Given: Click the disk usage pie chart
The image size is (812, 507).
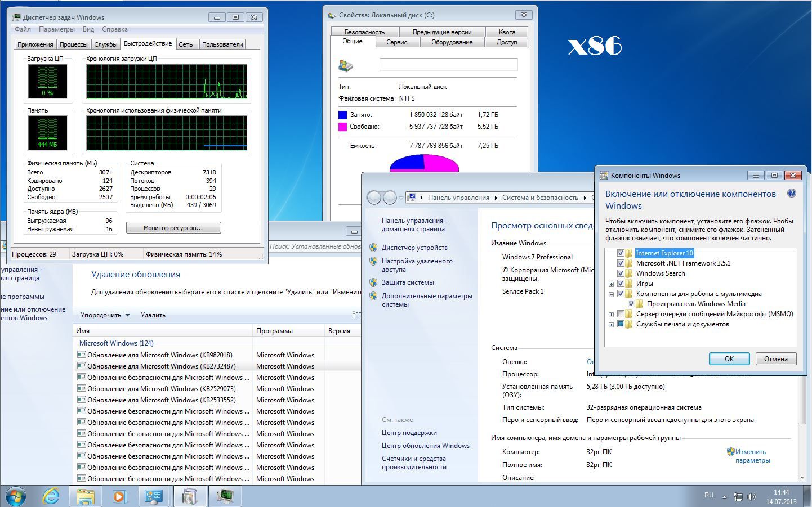Looking at the screenshot, I should coord(424,163).
